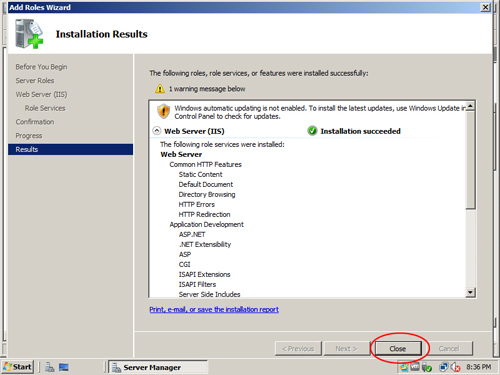
Task: Click the HTTP Errors entry
Action: click(x=197, y=204)
